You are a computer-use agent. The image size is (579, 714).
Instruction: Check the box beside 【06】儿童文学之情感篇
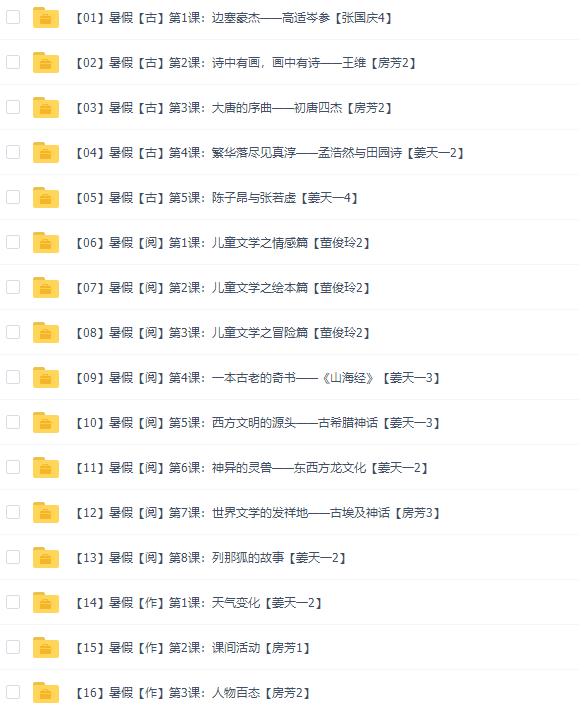(13, 242)
